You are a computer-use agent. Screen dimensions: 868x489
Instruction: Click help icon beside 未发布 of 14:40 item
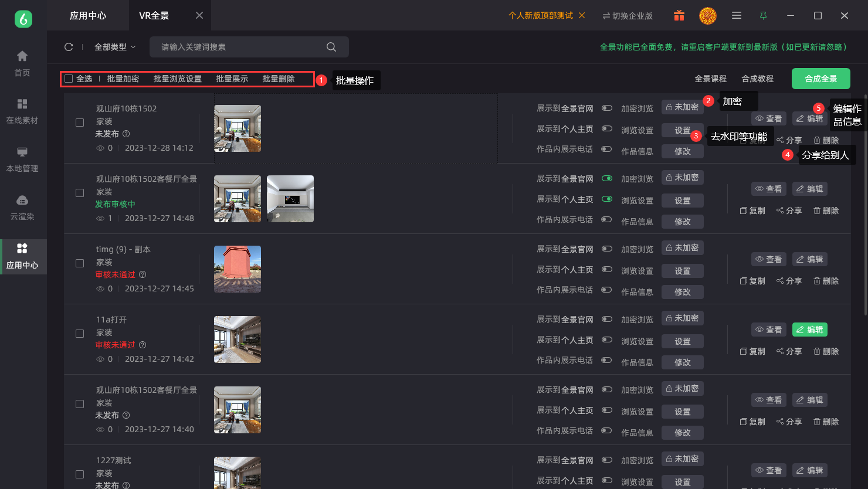pos(126,415)
